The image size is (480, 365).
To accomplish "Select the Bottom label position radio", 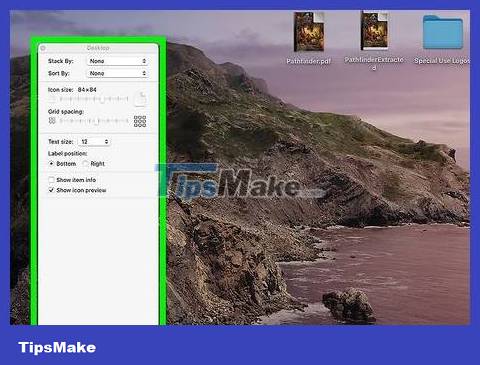I will 51,164.
